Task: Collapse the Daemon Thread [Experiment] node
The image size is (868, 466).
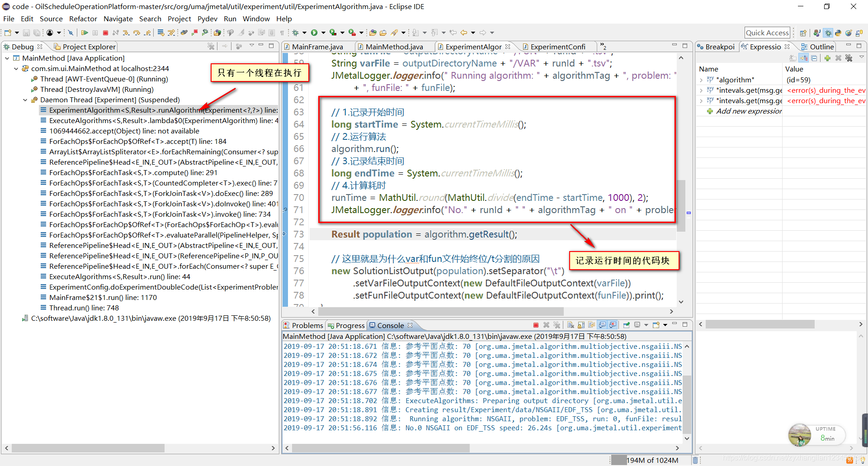Action: point(25,100)
